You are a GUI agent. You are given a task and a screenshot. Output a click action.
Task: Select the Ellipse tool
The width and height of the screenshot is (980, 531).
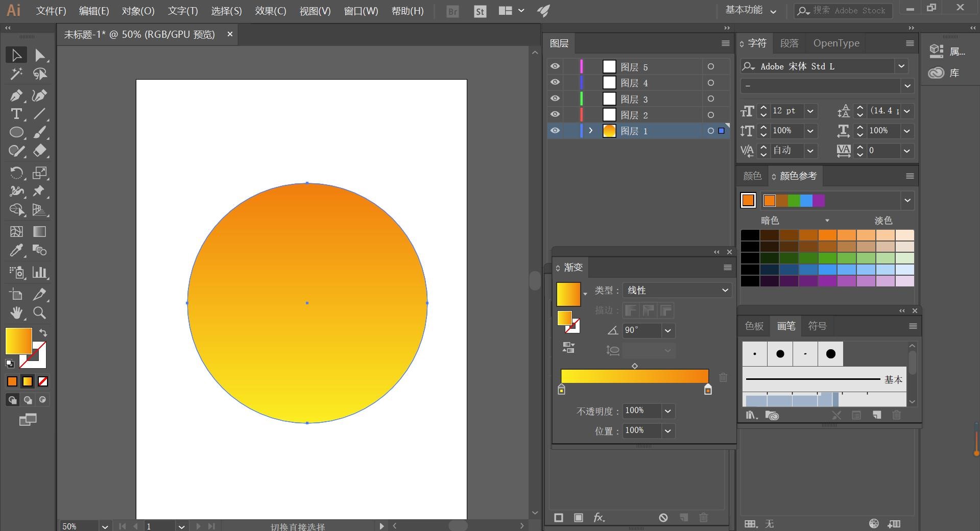click(x=16, y=133)
